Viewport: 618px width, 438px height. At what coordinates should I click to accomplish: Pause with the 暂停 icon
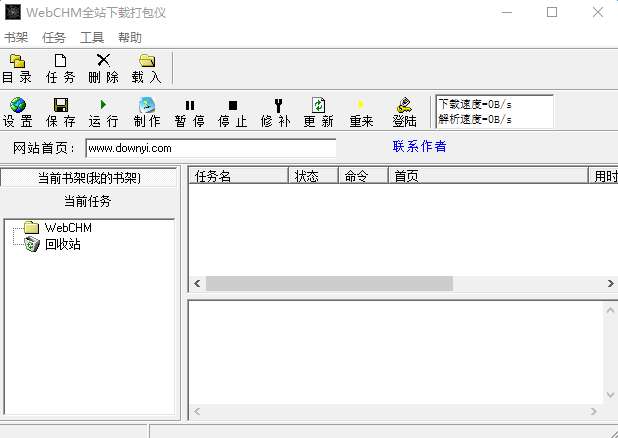190,105
